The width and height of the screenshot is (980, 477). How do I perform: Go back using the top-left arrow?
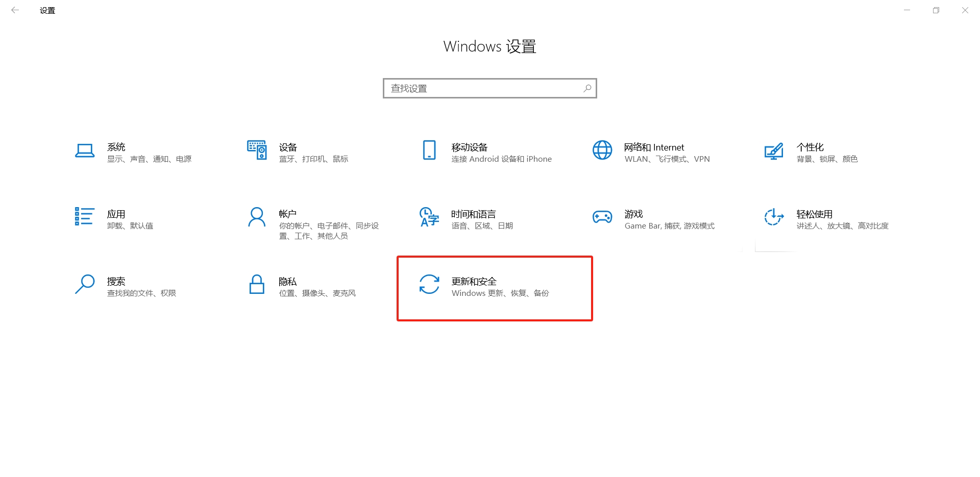pyautogui.click(x=15, y=10)
